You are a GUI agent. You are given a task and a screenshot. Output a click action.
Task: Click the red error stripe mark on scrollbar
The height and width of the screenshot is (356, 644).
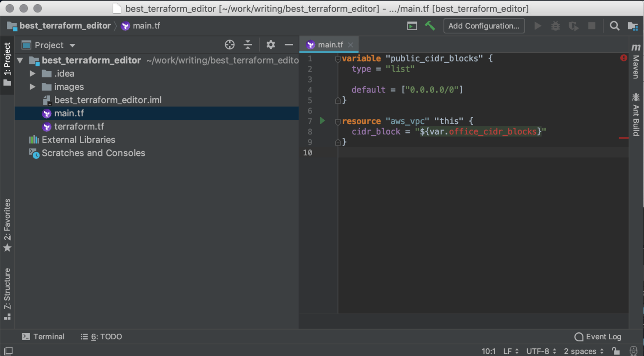pyautogui.click(x=624, y=138)
